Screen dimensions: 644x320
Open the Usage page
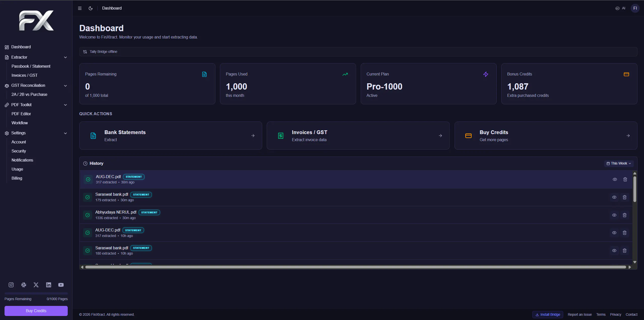[17, 169]
